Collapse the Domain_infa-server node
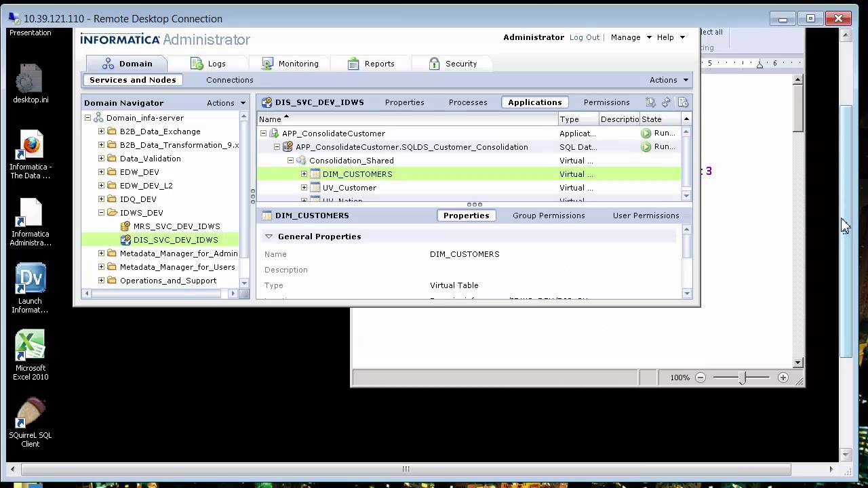This screenshot has height=488, width=868. 87,118
